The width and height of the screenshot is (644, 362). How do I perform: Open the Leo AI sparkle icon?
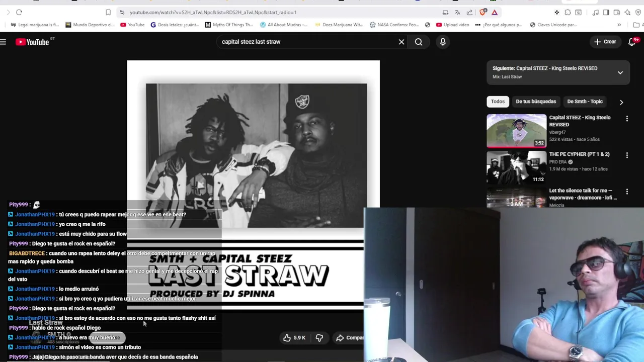tap(627, 12)
